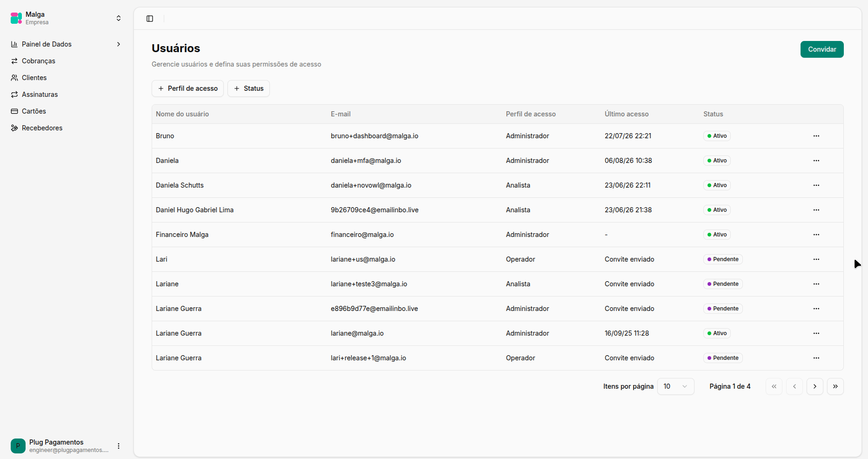This screenshot has height=459, width=868.
Task: Open Painel de Dados menu
Action: (x=66, y=44)
